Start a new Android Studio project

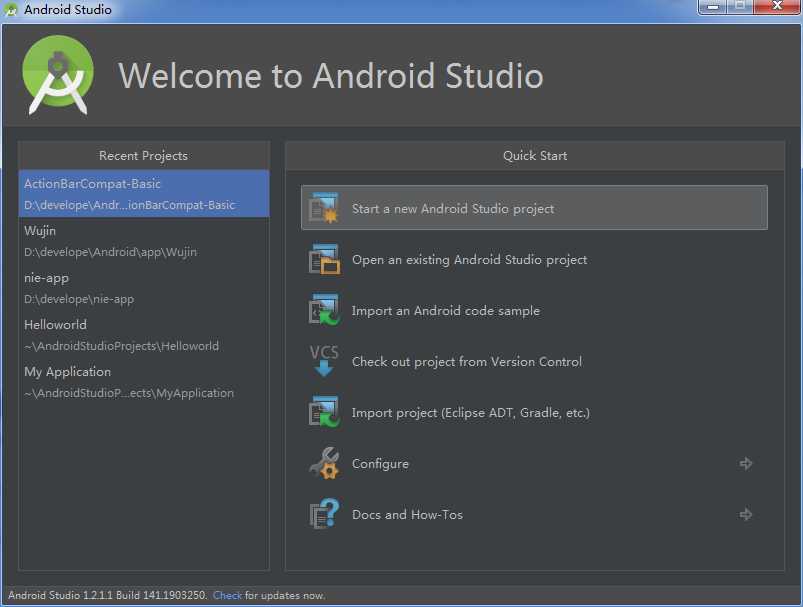(534, 208)
